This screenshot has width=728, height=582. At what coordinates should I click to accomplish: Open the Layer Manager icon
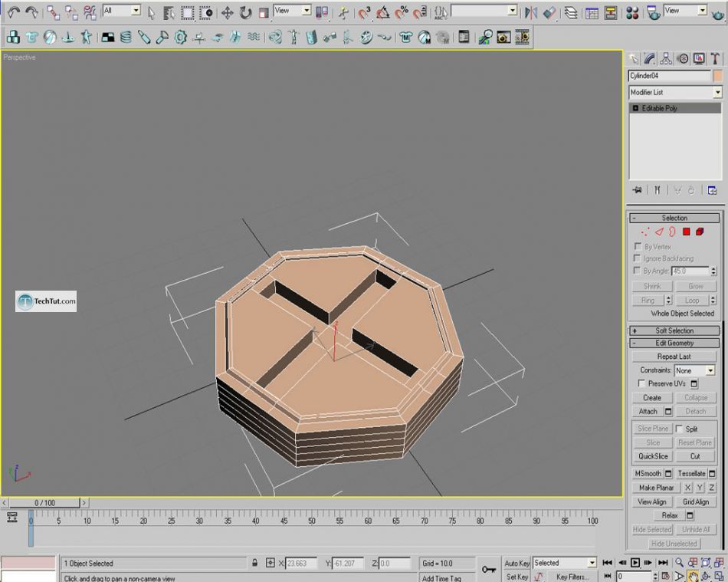tap(571, 13)
